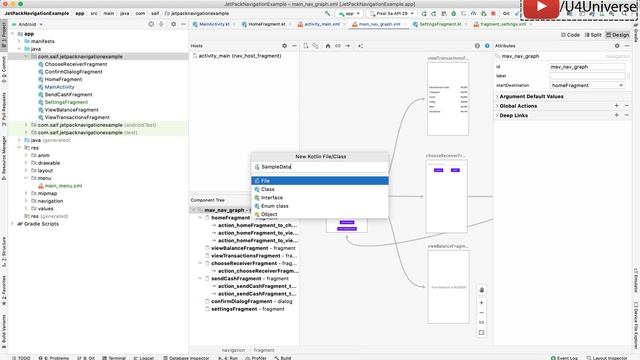Expand Global Actions section
This screenshot has height=360, width=640.
click(497, 106)
